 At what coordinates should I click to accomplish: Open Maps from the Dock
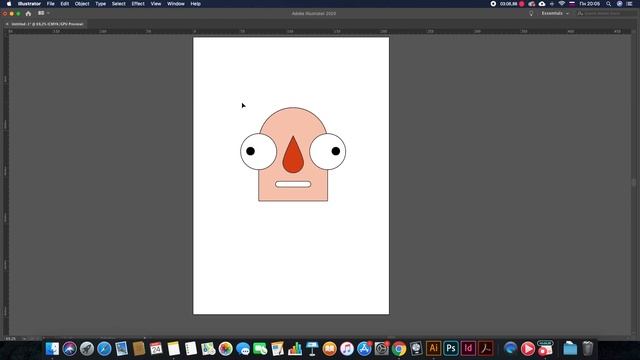point(208,349)
